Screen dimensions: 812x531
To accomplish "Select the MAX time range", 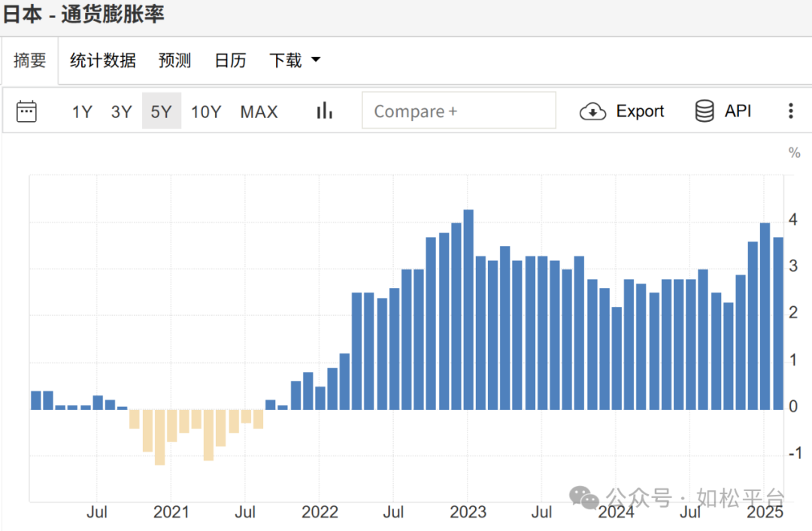I will [259, 112].
